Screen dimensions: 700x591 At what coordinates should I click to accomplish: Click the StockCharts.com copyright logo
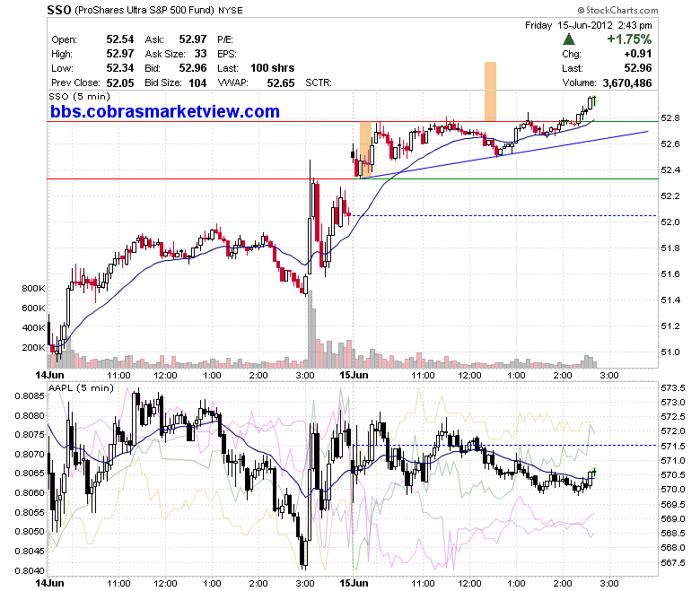click(x=617, y=10)
